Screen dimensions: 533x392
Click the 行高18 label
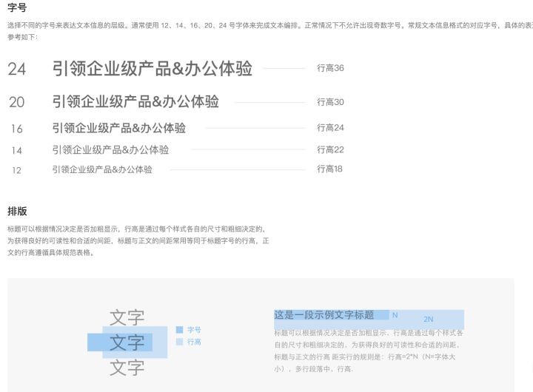[329, 169]
